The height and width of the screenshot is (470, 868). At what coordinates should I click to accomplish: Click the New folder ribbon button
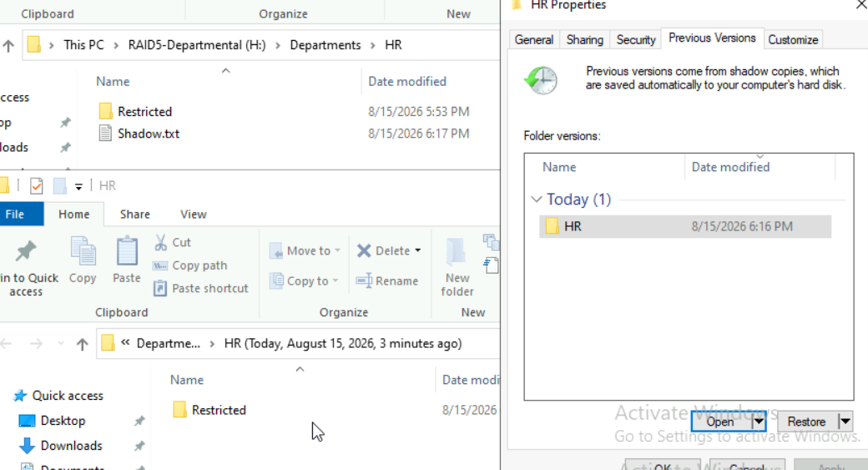(x=457, y=267)
